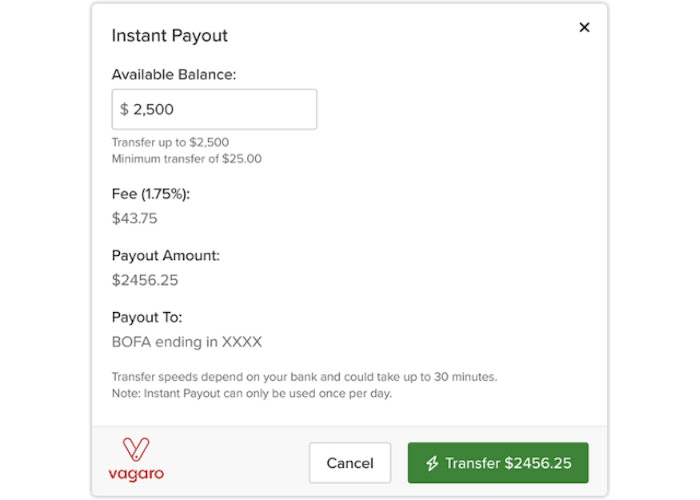Select the $43.75 fee value
This screenshot has width=700, height=500.
coord(135,218)
